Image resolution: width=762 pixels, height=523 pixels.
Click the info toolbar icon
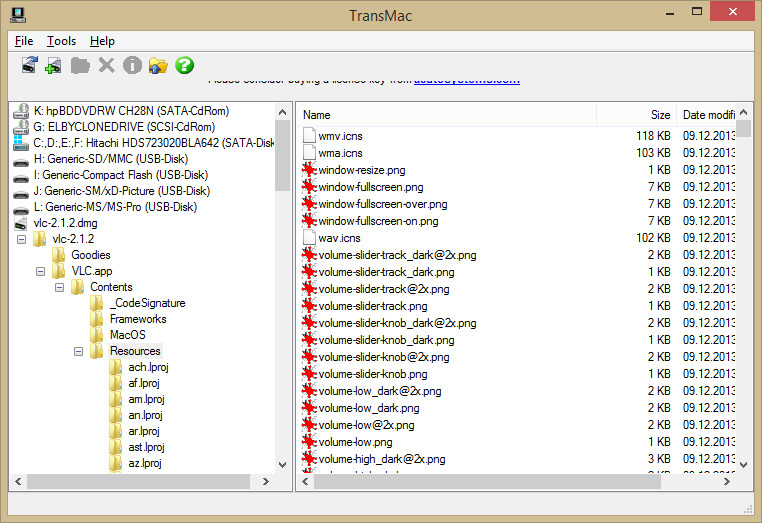(132, 65)
